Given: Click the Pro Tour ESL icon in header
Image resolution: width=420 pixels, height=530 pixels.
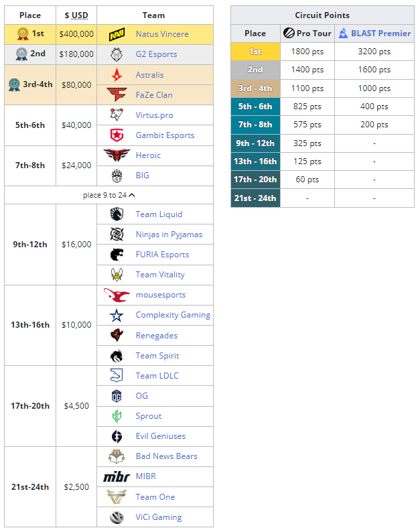Looking at the screenshot, I should pos(289,33).
